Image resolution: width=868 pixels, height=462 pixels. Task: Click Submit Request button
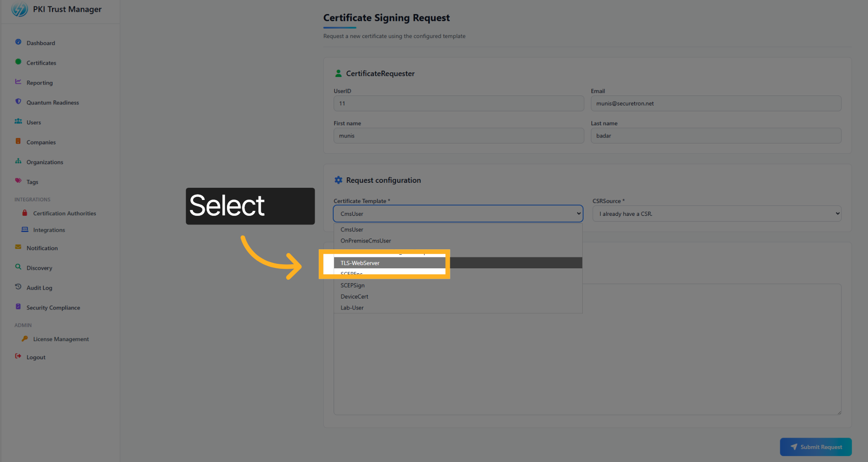click(x=816, y=447)
